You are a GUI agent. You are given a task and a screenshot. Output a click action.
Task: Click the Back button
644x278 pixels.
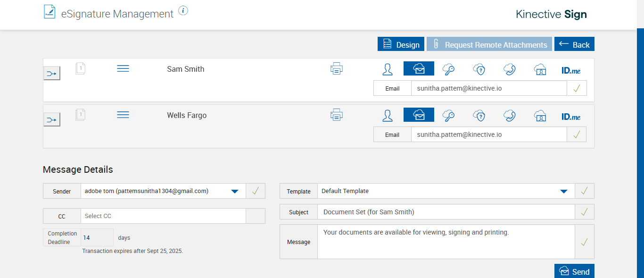574,44
